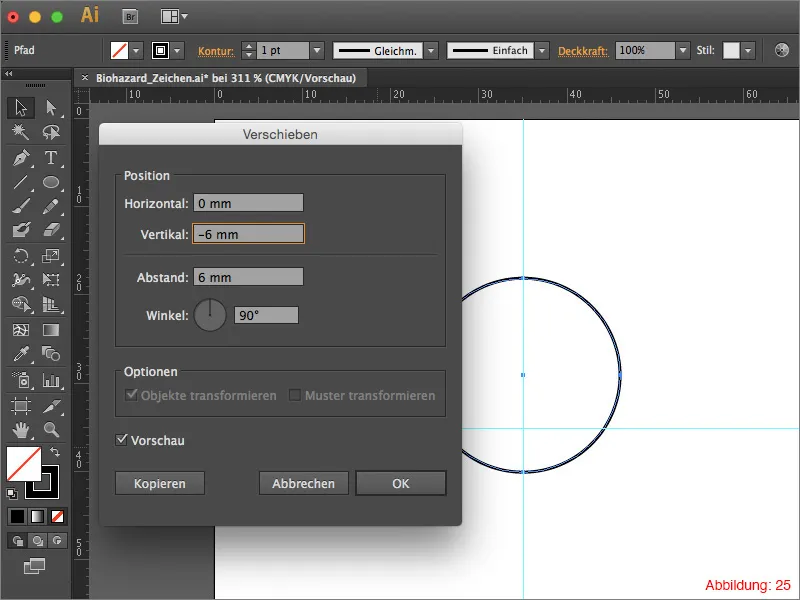Select the Paintbrush tool

pyautogui.click(x=21, y=206)
